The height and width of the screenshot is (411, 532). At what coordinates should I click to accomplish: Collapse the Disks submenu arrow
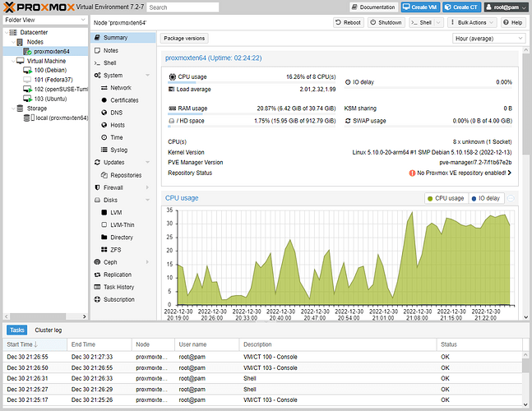[147, 200]
